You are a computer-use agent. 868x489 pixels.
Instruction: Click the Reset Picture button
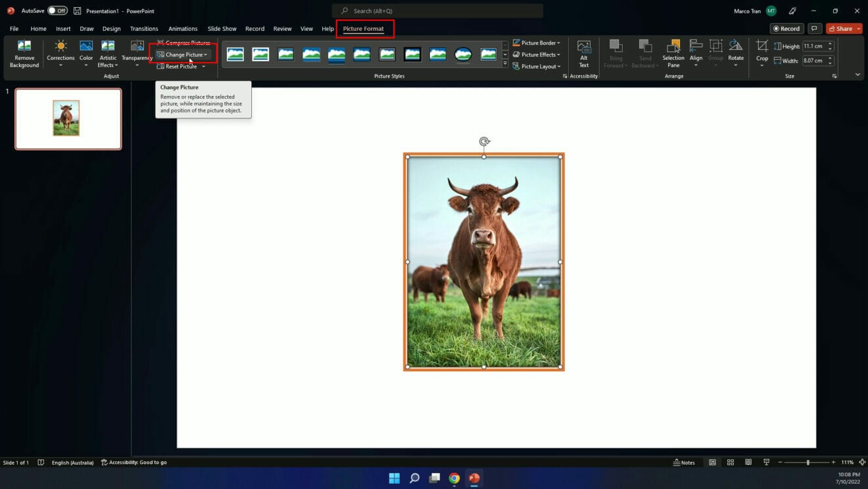(178, 66)
